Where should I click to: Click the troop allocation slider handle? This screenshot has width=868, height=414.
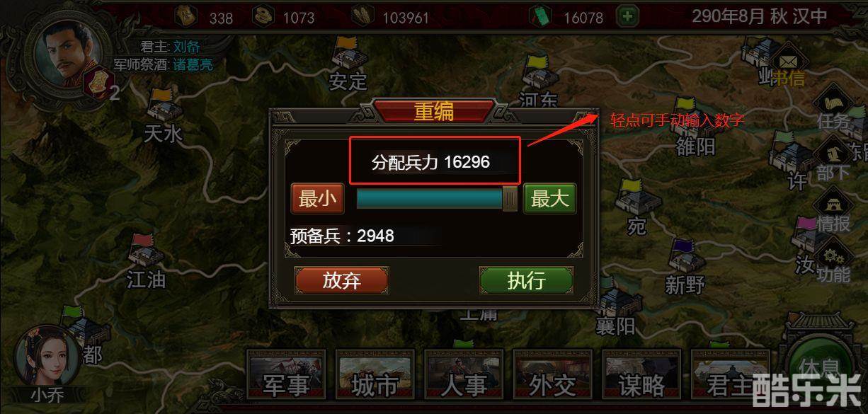point(510,199)
